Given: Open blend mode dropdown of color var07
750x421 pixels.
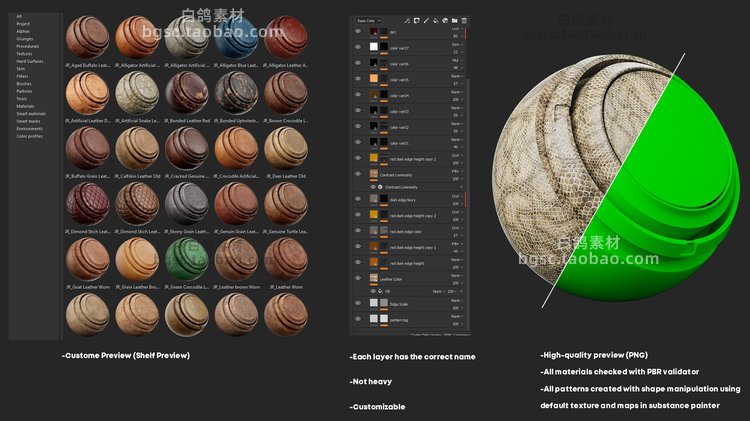Looking at the screenshot, I should point(457,44).
